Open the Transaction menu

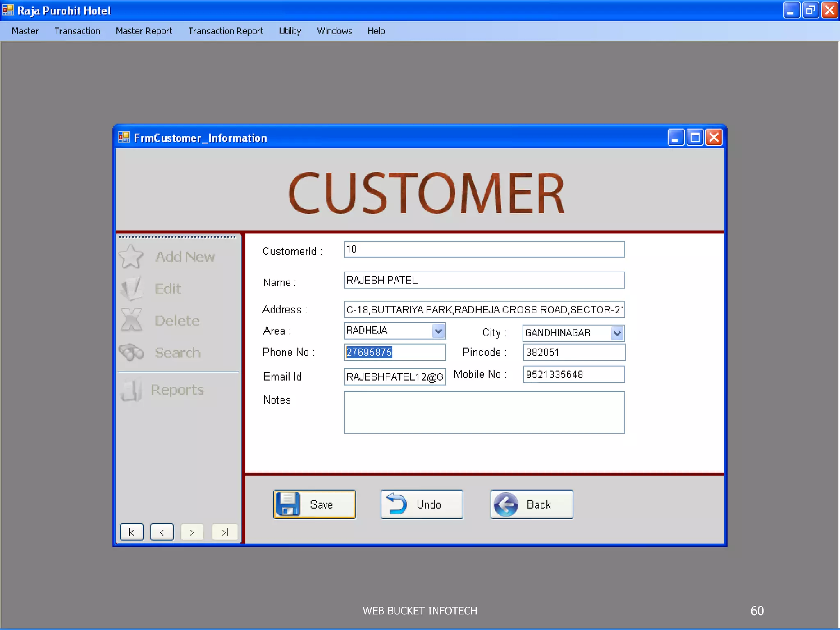77,31
